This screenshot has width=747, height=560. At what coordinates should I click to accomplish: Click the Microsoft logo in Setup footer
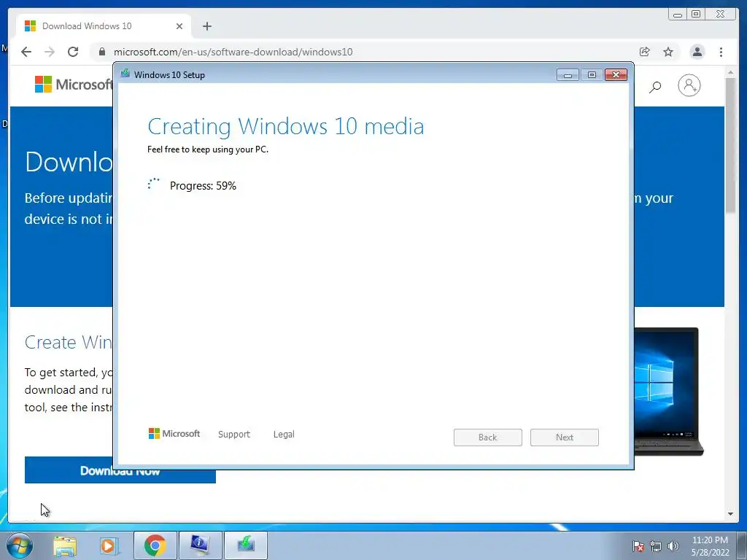(x=174, y=434)
